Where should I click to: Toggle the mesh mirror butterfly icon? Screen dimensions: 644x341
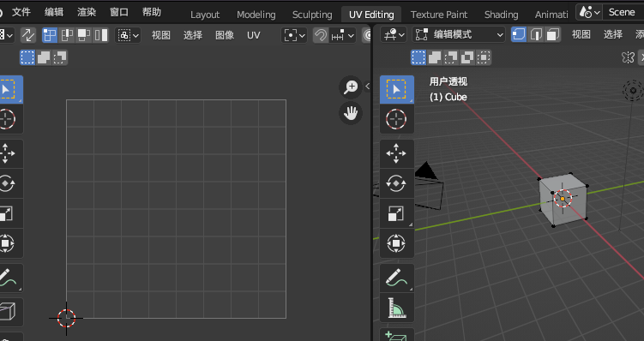click(x=628, y=57)
